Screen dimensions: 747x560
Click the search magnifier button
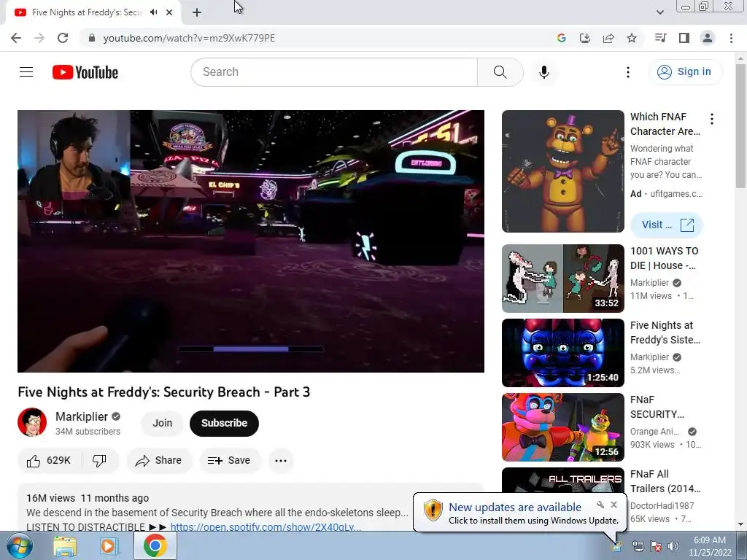click(x=500, y=72)
